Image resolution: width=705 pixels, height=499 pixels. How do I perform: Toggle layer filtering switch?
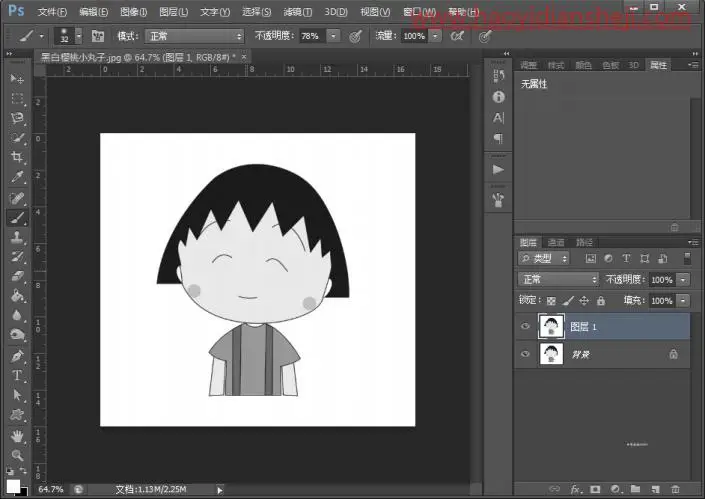pyautogui.click(x=687, y=258)
